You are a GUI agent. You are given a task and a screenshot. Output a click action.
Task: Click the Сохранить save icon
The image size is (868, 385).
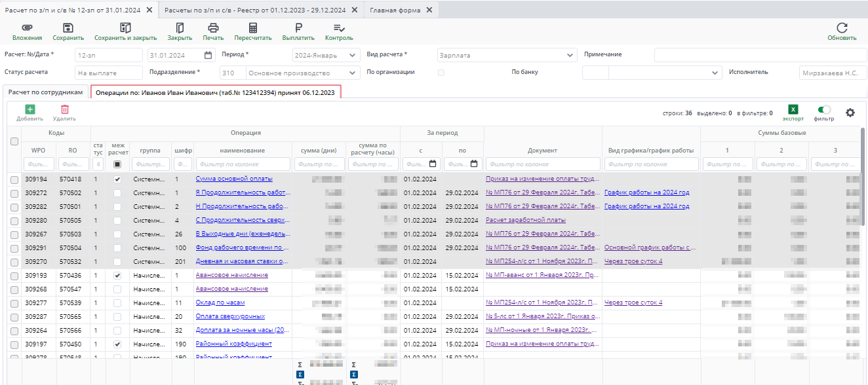pos(68,28)
